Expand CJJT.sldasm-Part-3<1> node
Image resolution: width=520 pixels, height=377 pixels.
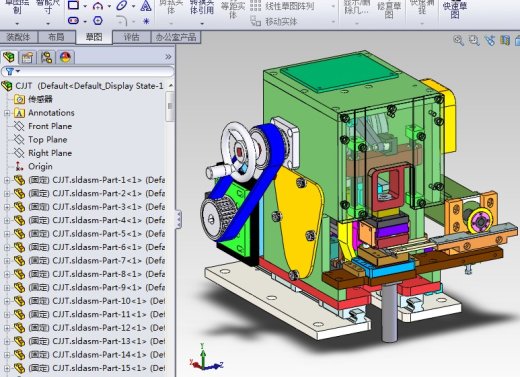coord(7,207)
